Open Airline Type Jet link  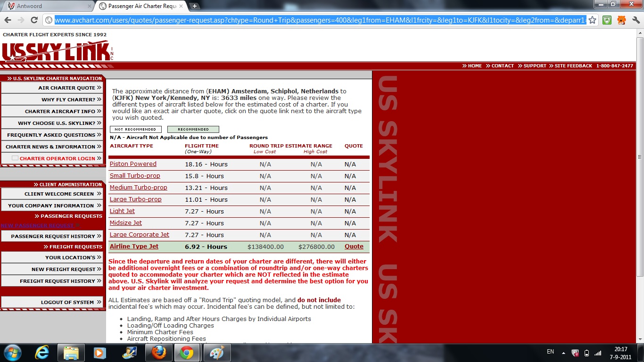coord(134,247)
